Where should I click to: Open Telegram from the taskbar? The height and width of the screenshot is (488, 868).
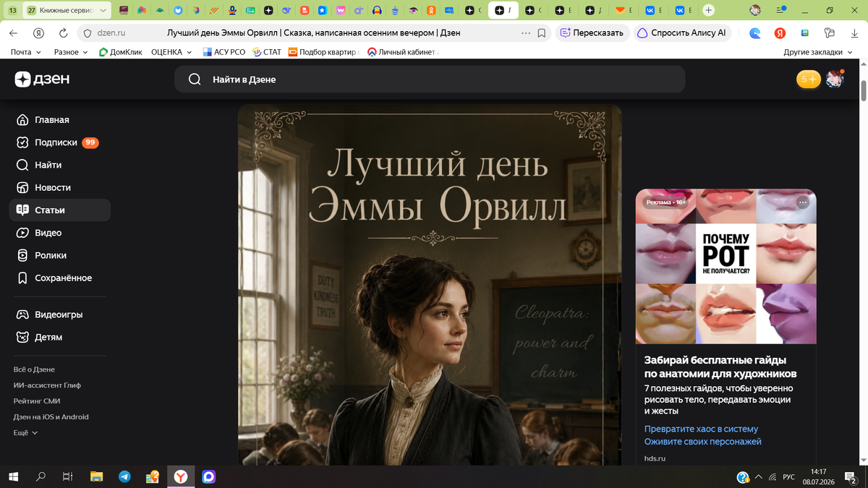(x=124, y=477)
